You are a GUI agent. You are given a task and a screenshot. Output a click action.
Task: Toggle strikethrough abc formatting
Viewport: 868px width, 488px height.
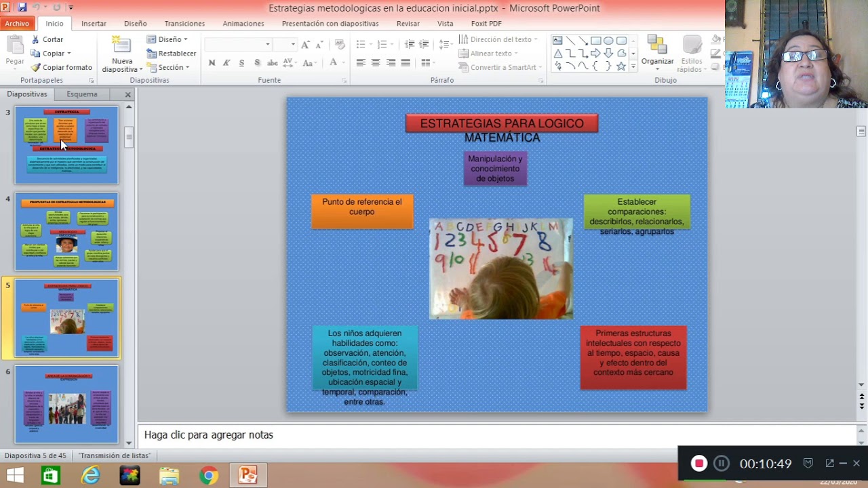click(x=272, y=62)
